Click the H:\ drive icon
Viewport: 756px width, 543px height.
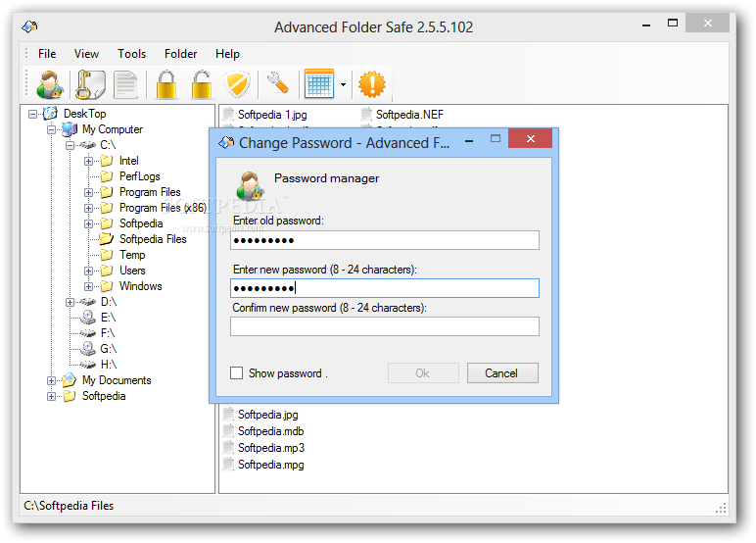[88, 365]
